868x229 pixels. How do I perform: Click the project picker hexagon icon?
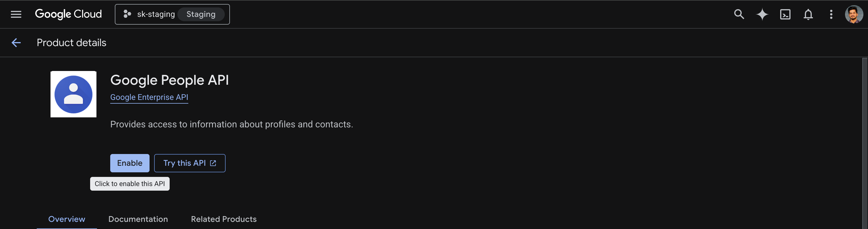[127, 14]
